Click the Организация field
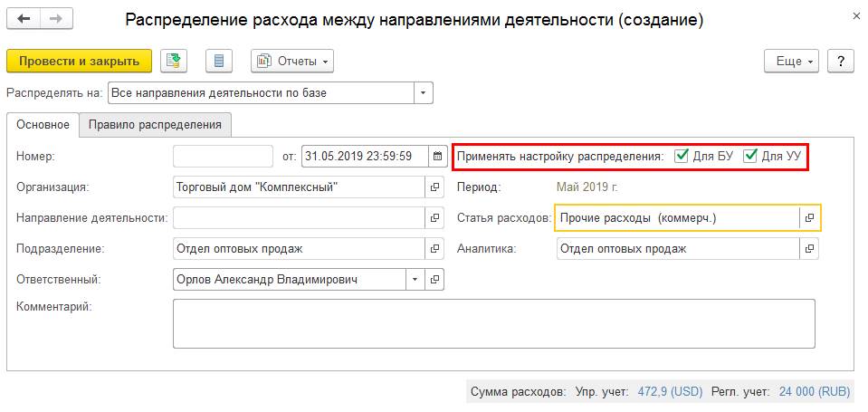The image size is (868, 412). (x=299, y=187)
